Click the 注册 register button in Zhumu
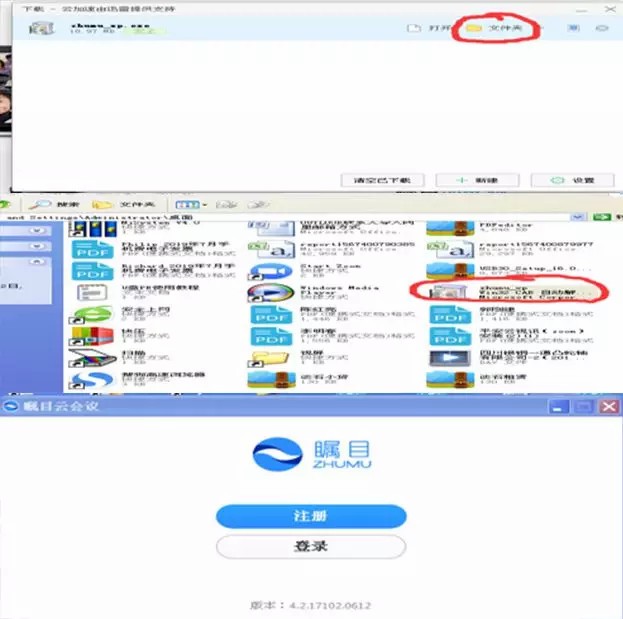This screenshot has width=623, height=619. click(x=311, y=516)
